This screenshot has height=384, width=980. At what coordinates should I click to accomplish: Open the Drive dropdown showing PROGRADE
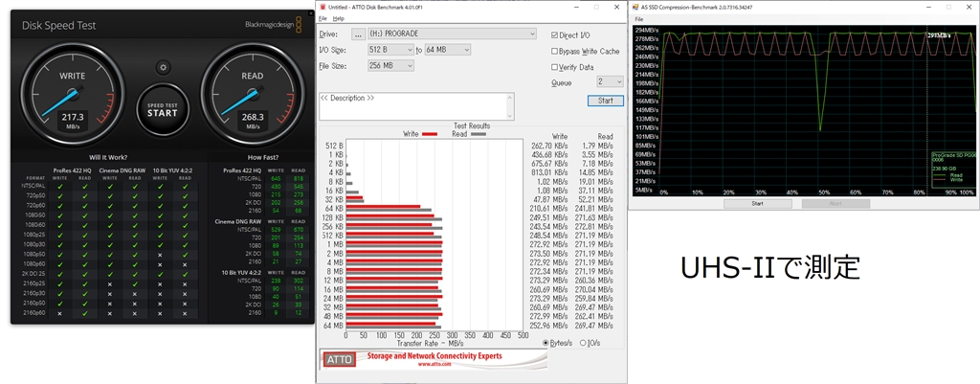pos(452,34)
